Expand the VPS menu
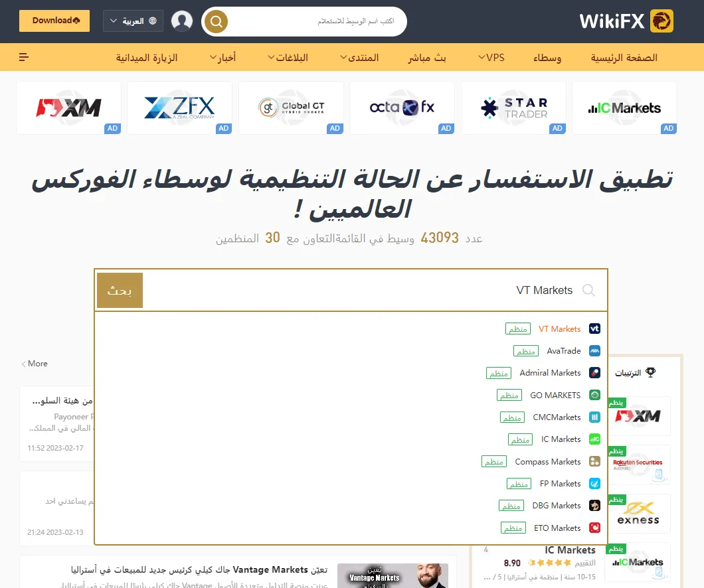The height and width of the screenshot is (588, 704). point(491,58)
